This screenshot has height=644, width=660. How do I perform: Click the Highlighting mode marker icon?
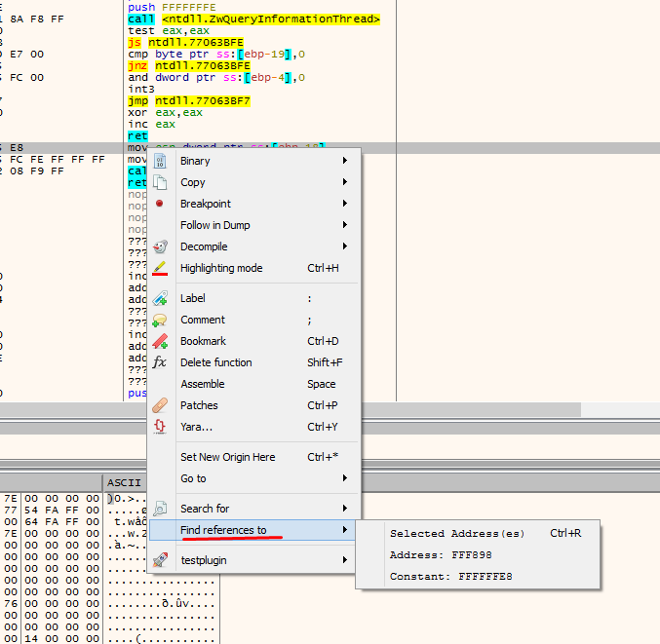coord(161,268)
